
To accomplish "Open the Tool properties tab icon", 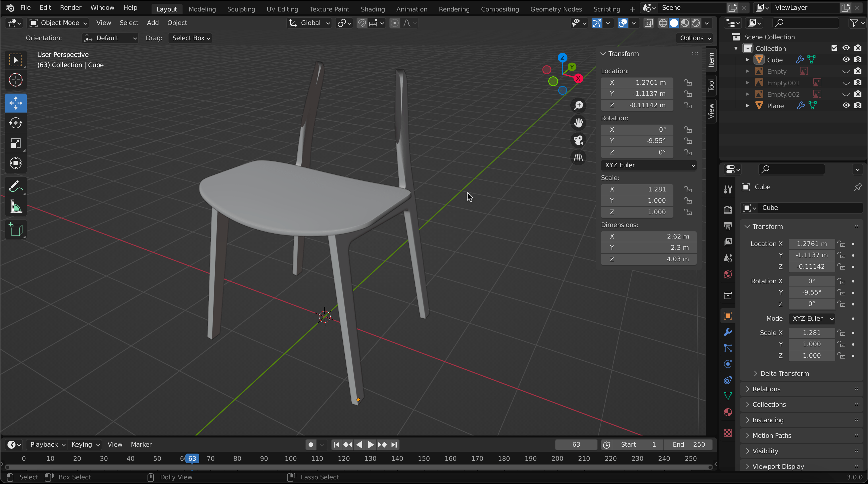I will [728, 189].
